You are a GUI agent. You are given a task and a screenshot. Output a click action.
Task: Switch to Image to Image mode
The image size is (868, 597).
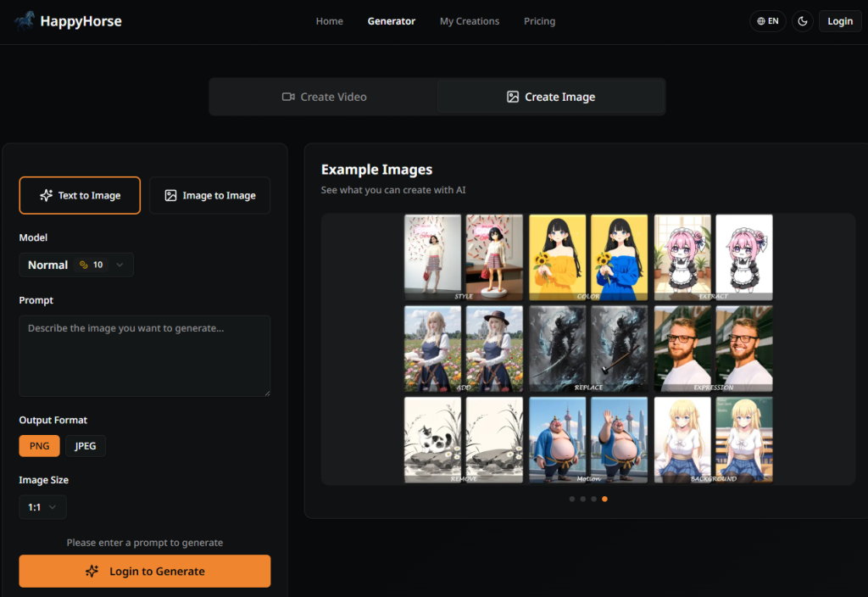coord(209,195)
